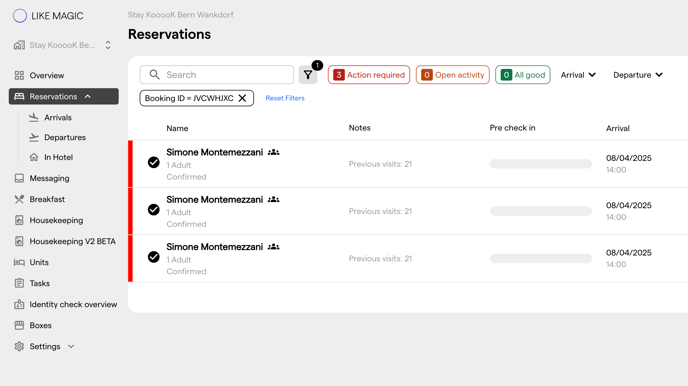Click the LIKE MAGIC circle logo
Viewport: 688px width, 386px height.
20,16
